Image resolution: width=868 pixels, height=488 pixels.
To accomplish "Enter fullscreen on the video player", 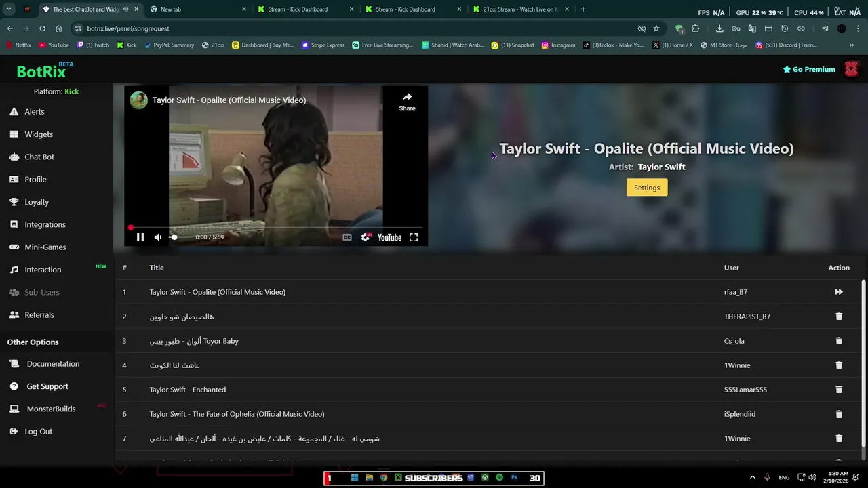I will tap(414, 237).
